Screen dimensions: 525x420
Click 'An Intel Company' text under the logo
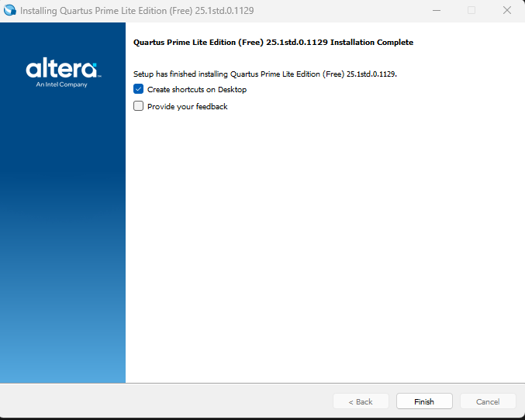coord(61,84)
